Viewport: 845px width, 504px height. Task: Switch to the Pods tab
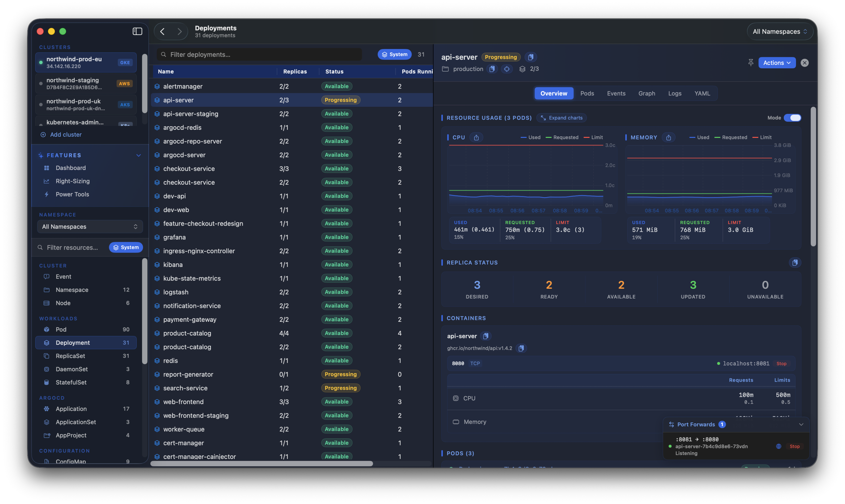pyautogui.click(x=587, y=93)
